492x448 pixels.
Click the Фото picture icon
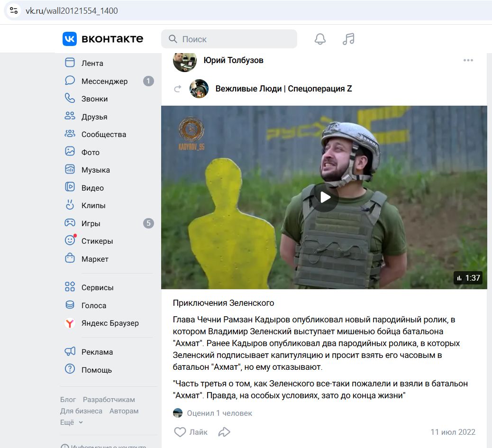[70, 152]
